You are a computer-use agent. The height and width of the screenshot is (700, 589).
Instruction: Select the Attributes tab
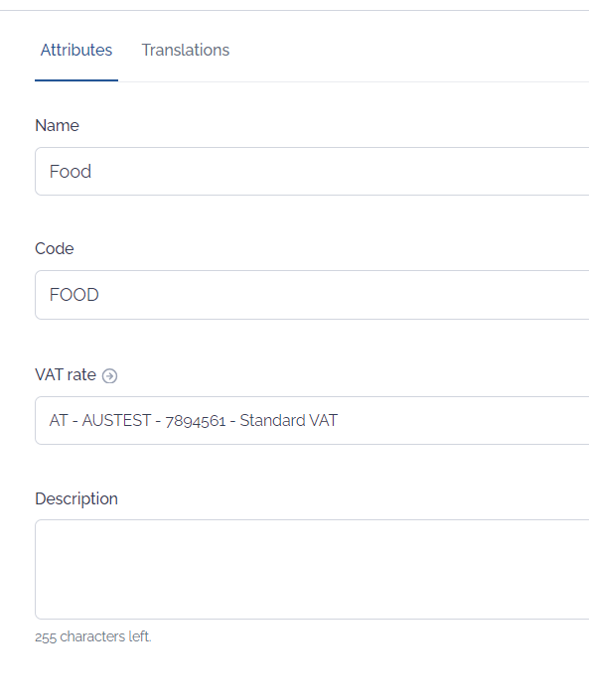coord(76,50)
